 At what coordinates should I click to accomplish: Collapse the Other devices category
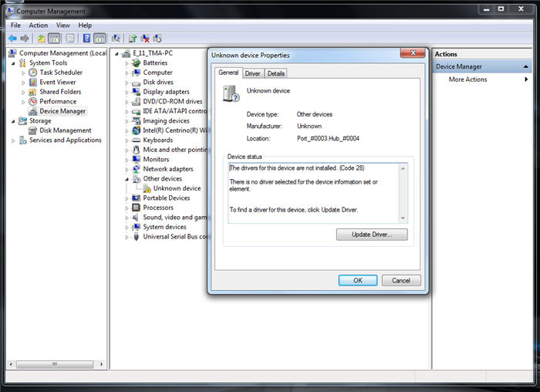127,179
